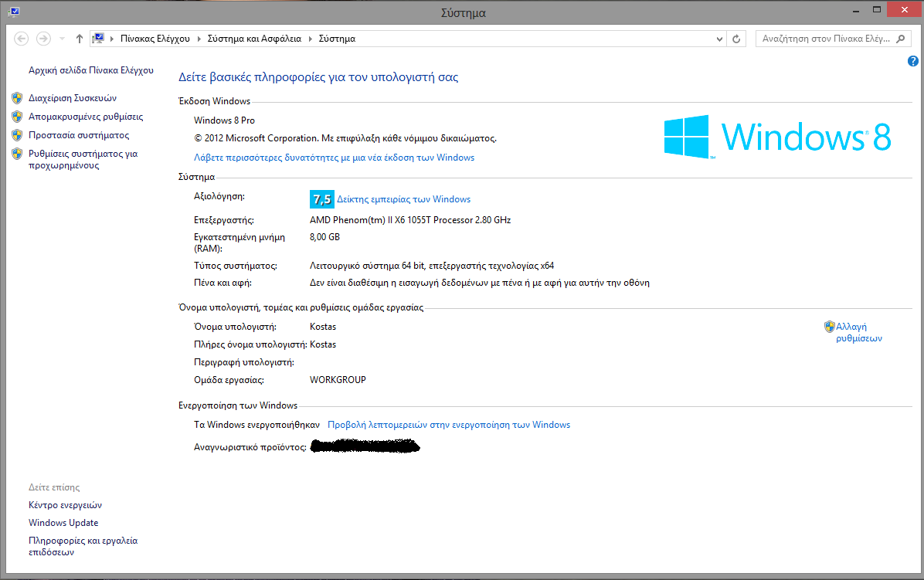Click the 7,5 rating score badge

pyautogui.click(x=321, y=199)
